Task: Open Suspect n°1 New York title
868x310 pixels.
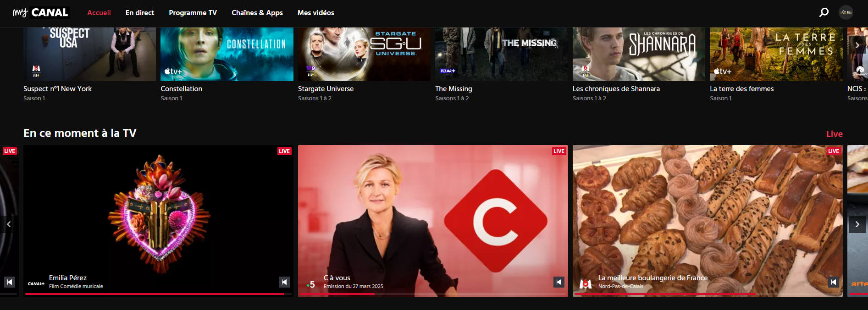Action: click(x=58, y=89)
